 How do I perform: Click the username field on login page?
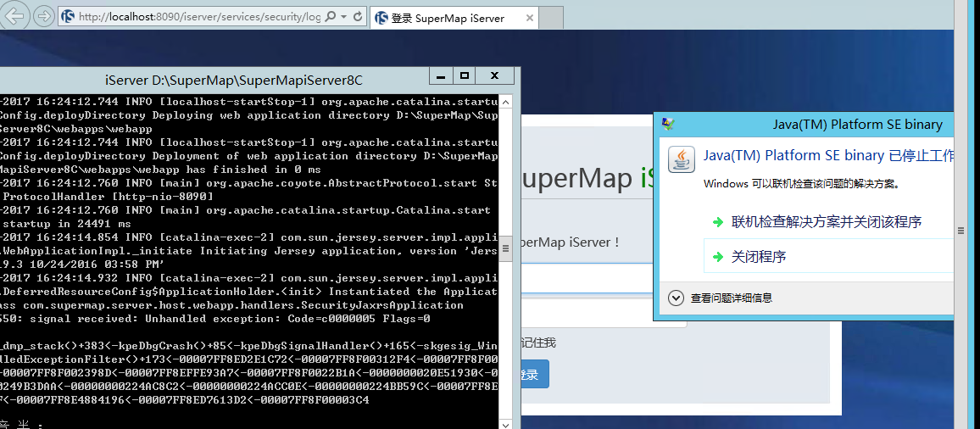587,278
